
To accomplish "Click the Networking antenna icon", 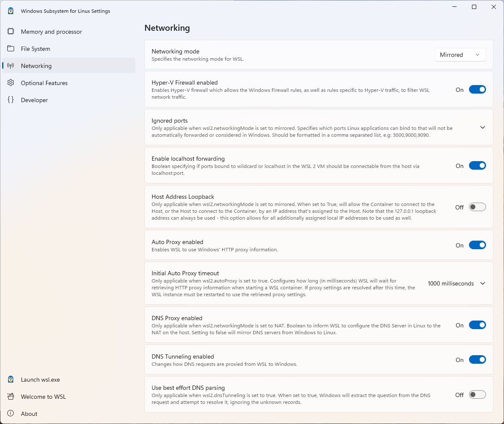I will pos(11,66).
